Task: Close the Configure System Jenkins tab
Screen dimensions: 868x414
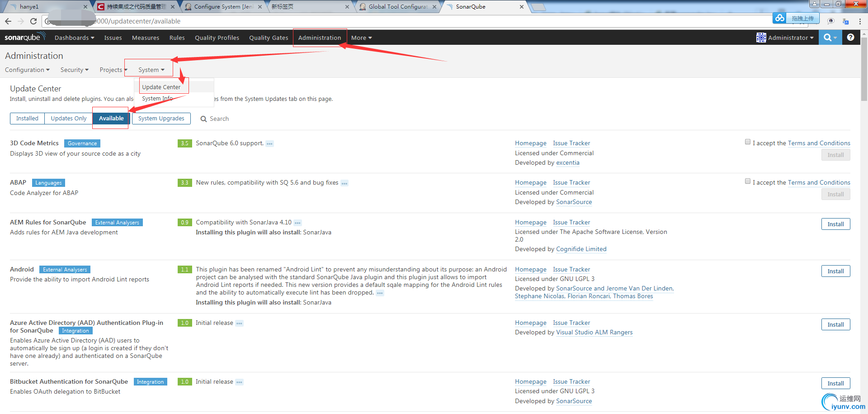Action: tap(260, 7)
